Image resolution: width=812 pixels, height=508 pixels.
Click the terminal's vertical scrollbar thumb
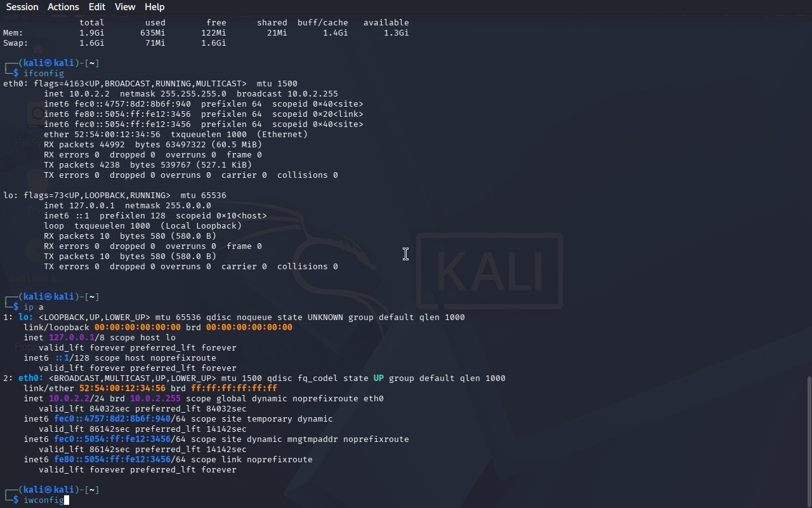(809, 441)
